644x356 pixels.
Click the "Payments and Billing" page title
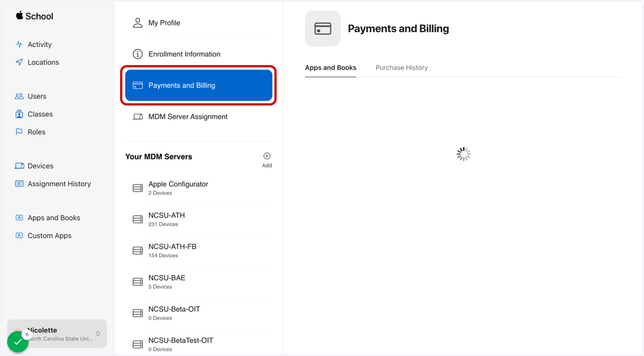click(398, 28)
